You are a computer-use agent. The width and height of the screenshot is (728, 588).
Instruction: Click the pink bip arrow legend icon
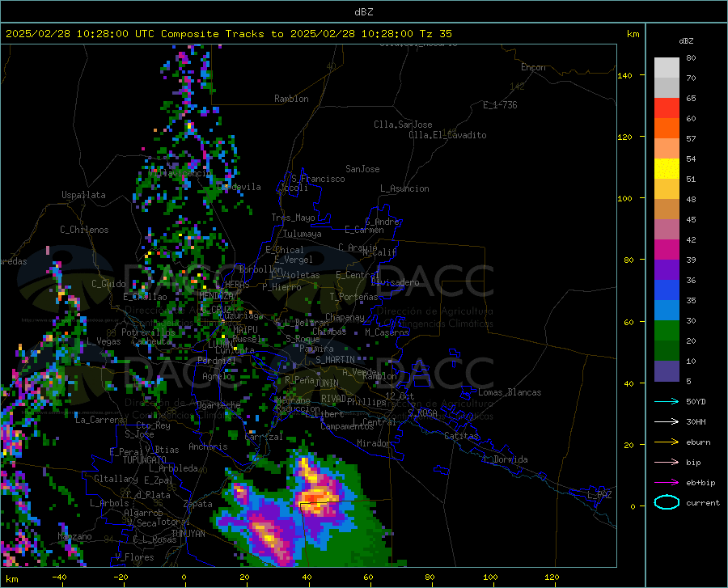point(667,463)
